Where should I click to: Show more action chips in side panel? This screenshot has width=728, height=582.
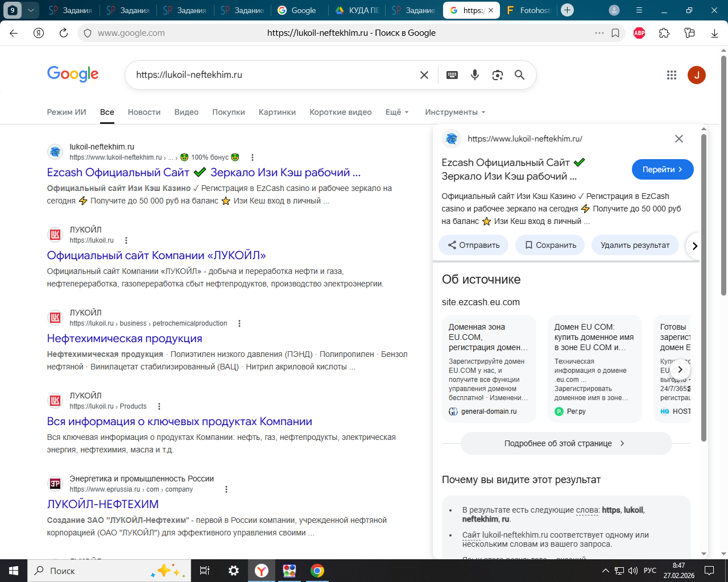click(694, 246)
